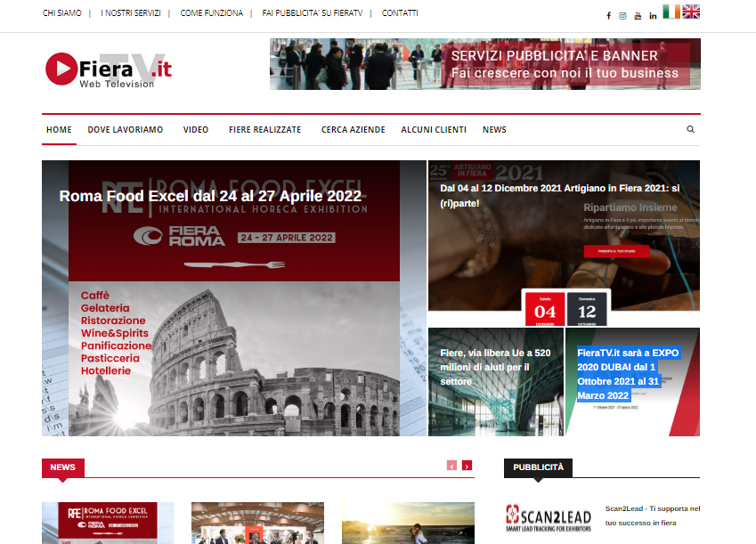
Task: Open the sunset beach news thumbnail
Action: tap(408, 524)
